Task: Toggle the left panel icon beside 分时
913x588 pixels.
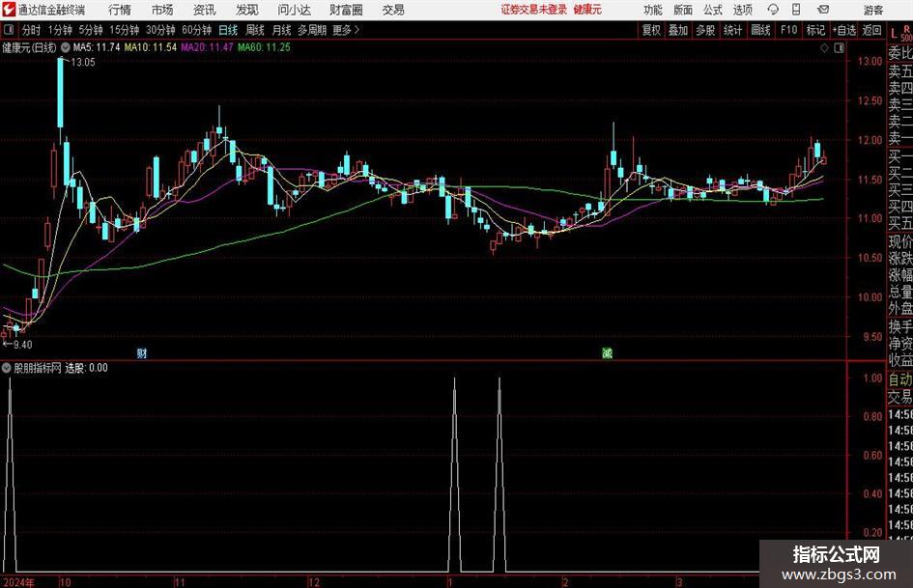Action: 8,30
